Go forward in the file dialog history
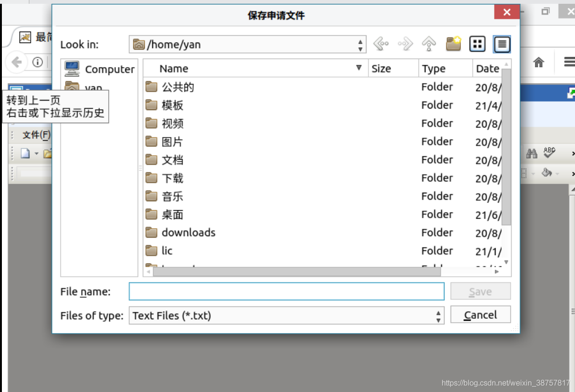575x392 pixels. pos(405,44)
